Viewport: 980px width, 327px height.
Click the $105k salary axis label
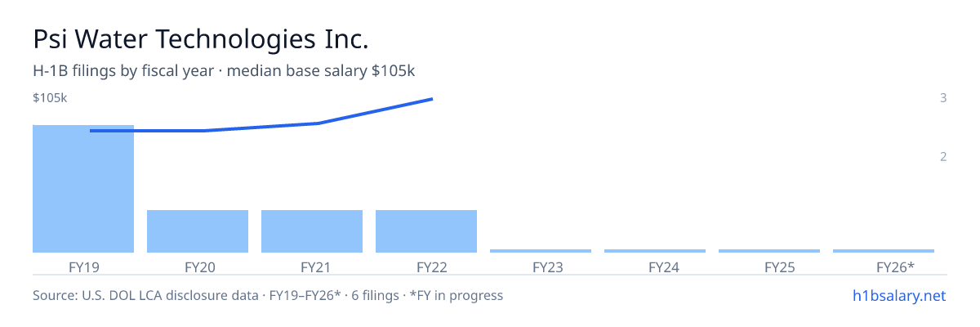(50, 98)
